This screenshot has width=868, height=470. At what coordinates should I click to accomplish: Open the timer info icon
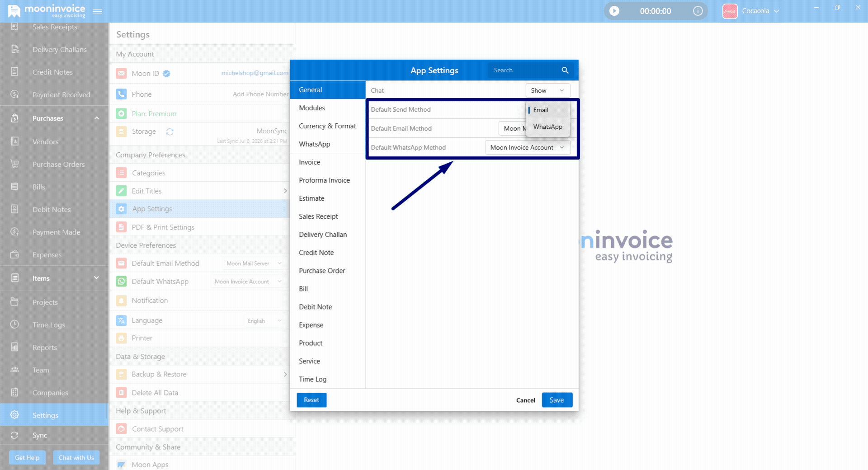tap(698, 11)
